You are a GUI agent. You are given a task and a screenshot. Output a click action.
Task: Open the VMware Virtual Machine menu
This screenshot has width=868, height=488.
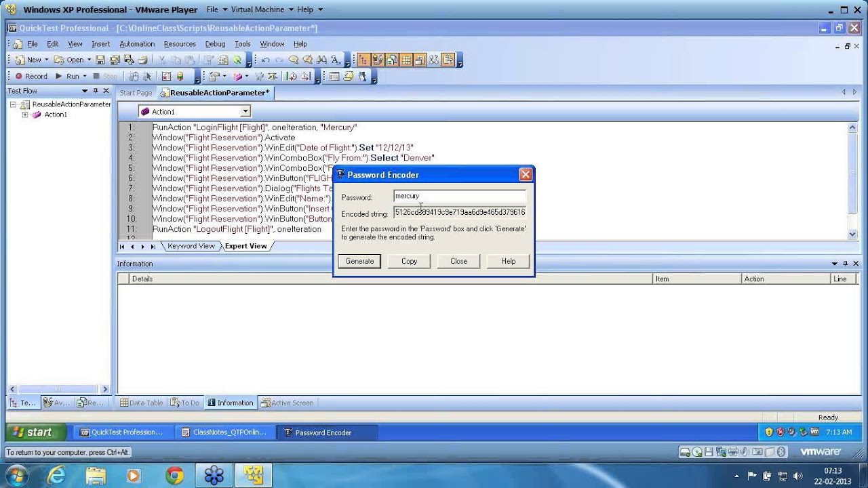pos(258,9)
